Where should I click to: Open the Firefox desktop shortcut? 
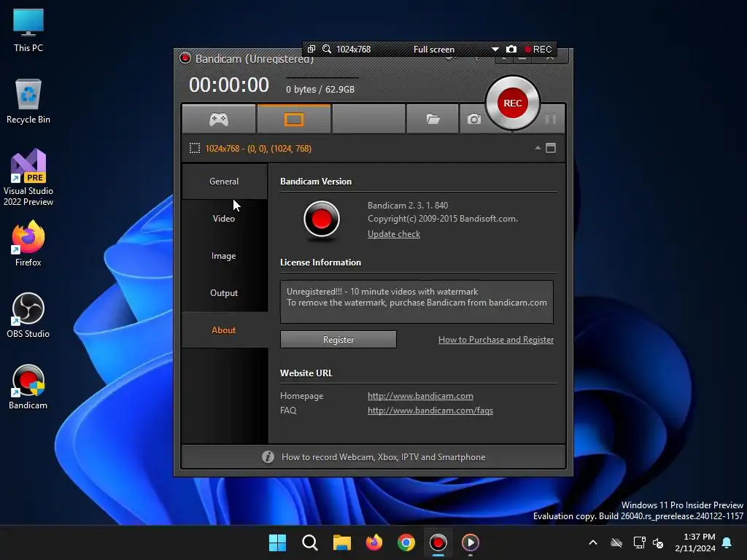[28, 244]
